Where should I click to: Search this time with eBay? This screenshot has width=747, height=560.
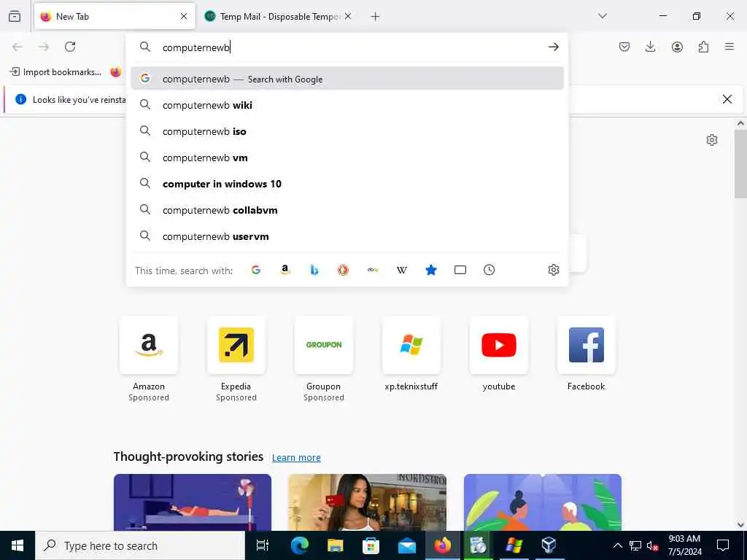(x=373, y=270)
